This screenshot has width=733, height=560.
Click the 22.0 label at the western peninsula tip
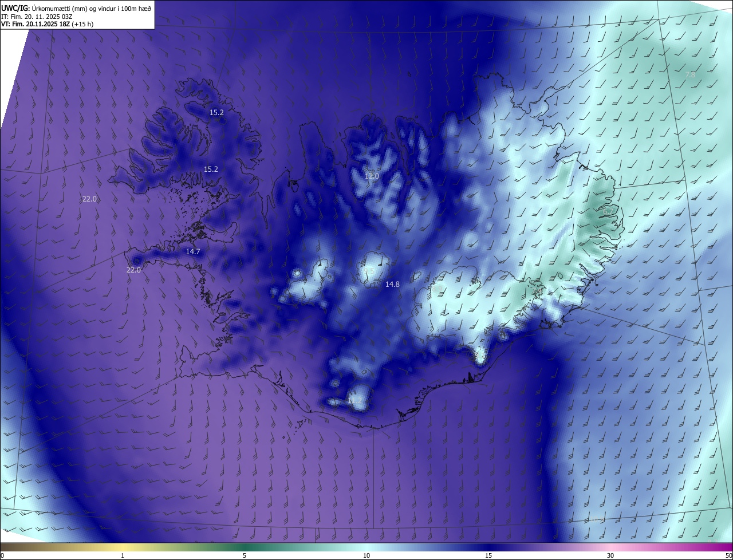(133, 270)
